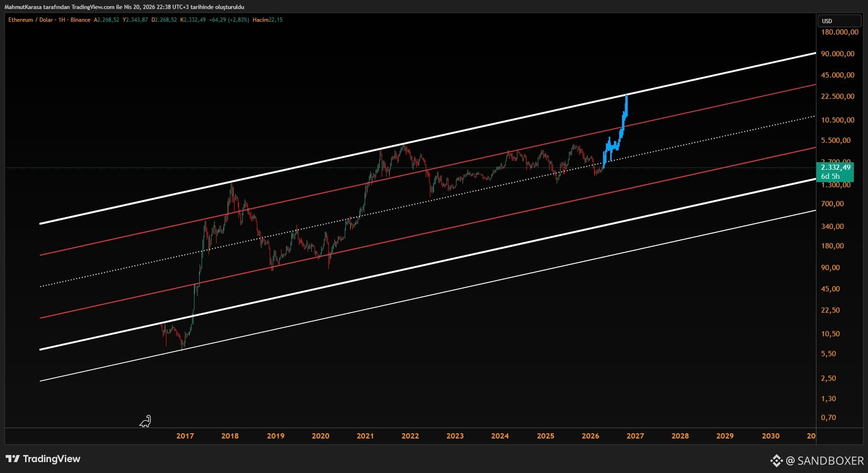Click the 340,00 price axis label
Image resolution: width=868 pixels, height=473 pixels.
tap(833, 226)
